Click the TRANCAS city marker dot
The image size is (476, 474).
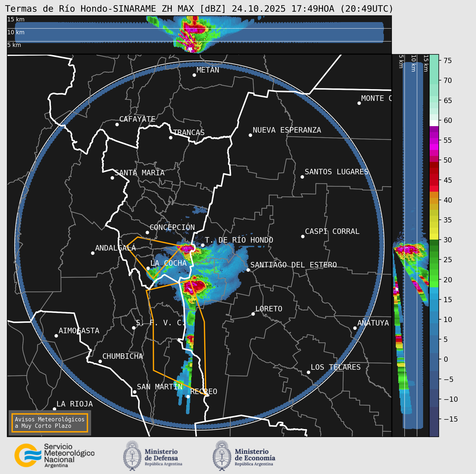coord(171,138)
